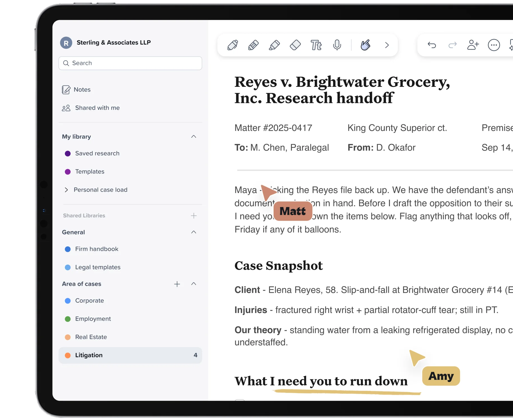
Task: Activate the hand gesture tool
Action: 365,45
